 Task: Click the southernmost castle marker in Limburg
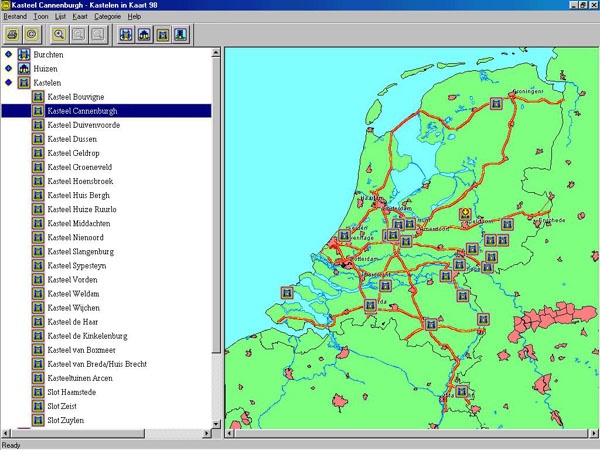tap(462, 391)
